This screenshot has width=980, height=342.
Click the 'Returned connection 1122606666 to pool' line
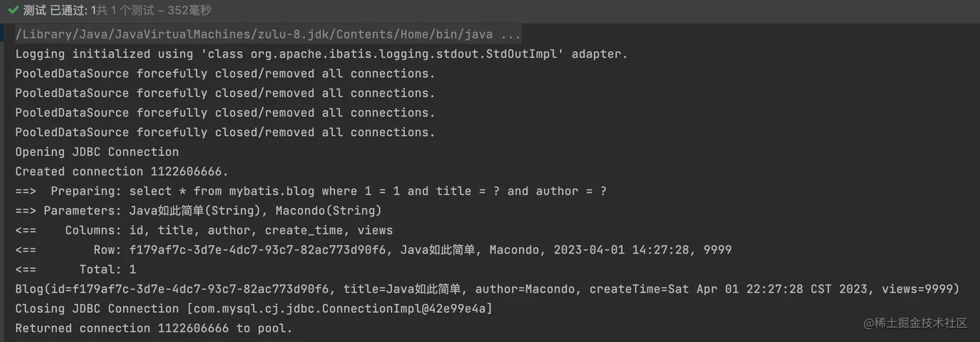pyautogui.click(x=154, y=328)
